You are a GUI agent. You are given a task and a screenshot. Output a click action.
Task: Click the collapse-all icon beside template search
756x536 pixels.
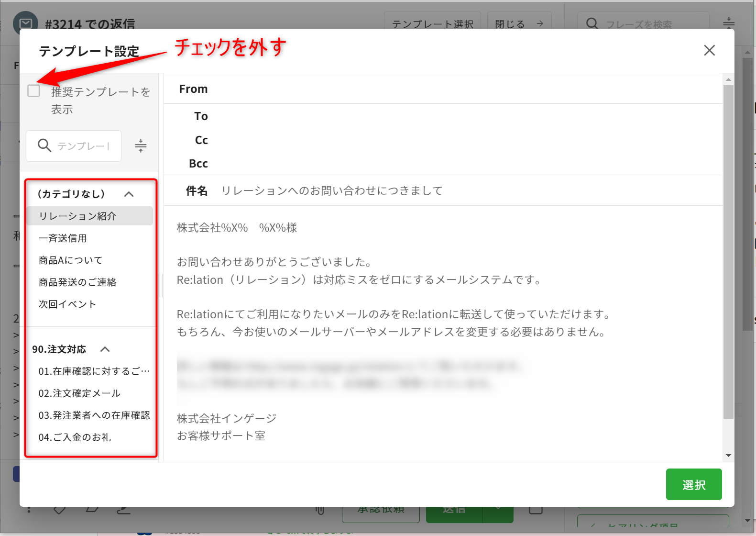[x=141, y=145]
